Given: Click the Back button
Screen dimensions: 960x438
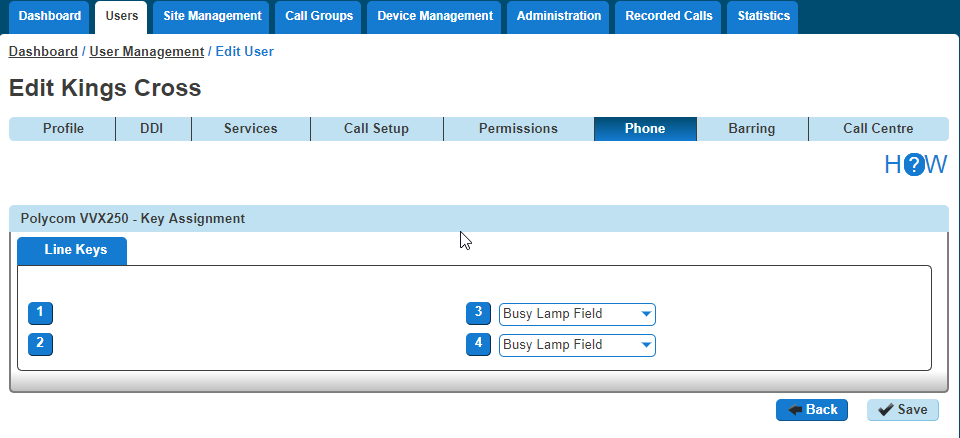Looking at the screenshot, I should tap(812, 410).
